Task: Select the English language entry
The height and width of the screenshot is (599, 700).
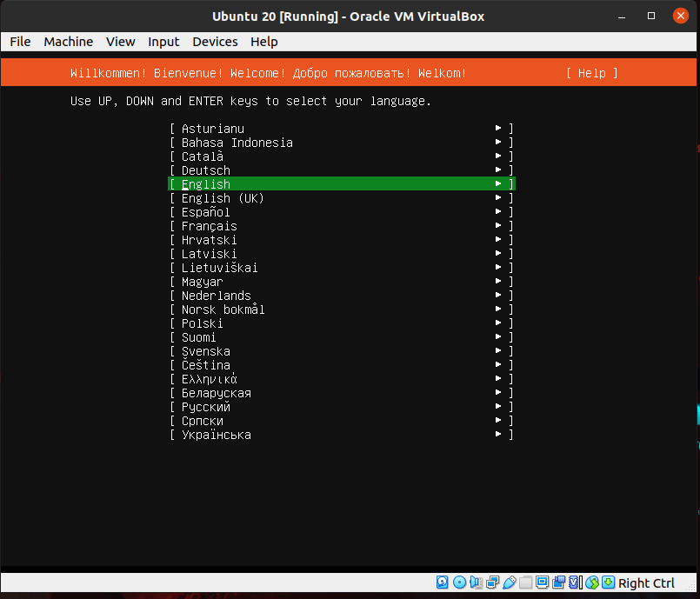Action: point(205,183)
